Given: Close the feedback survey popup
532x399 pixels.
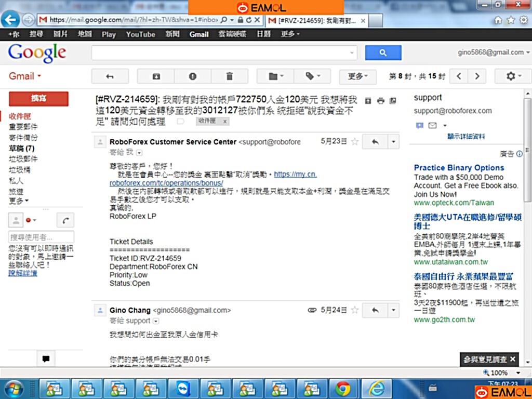Looking at the screenshot, I should (513, 359).
